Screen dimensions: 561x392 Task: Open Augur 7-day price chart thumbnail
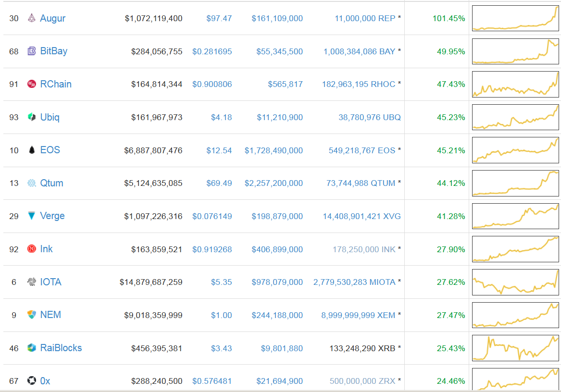coord(515,18)
